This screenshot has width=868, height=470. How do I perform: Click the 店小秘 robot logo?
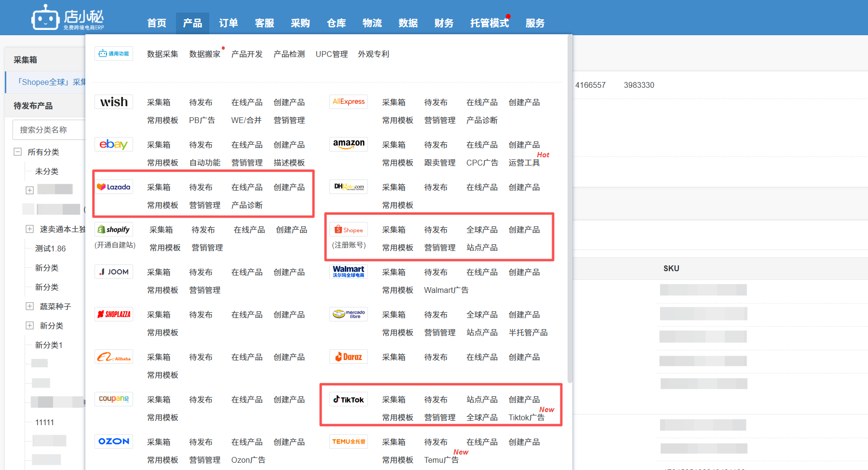[x=68, y=17]
